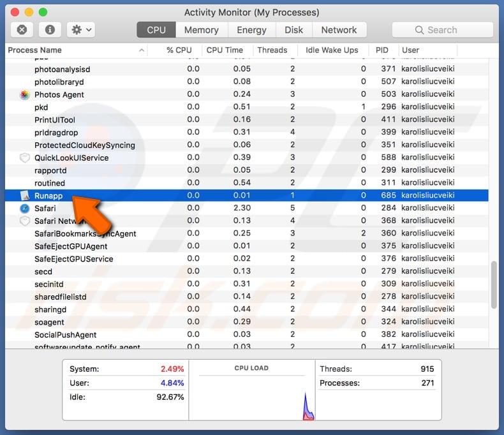
Task: Select the sharingd process row
Action: click(247, 309)
